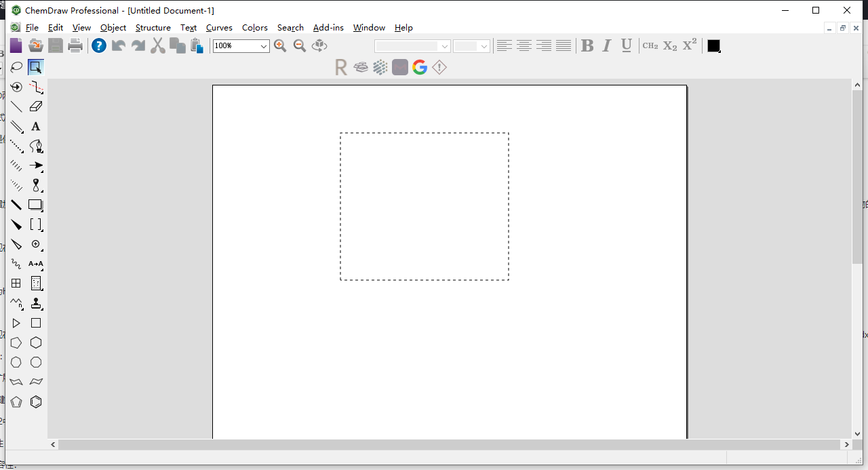Pick the Solid Bond tool
The height and width of the screenshot is (470, 868).
click(16, 106)
